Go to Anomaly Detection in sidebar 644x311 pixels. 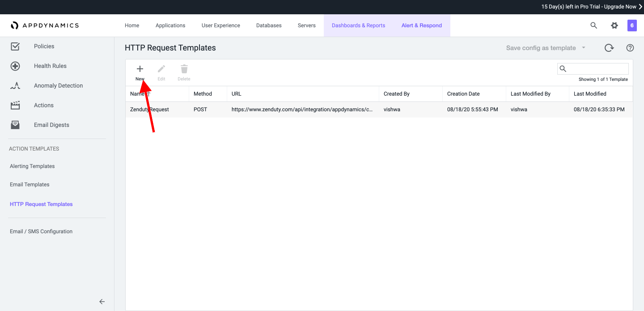click(59, 85)
